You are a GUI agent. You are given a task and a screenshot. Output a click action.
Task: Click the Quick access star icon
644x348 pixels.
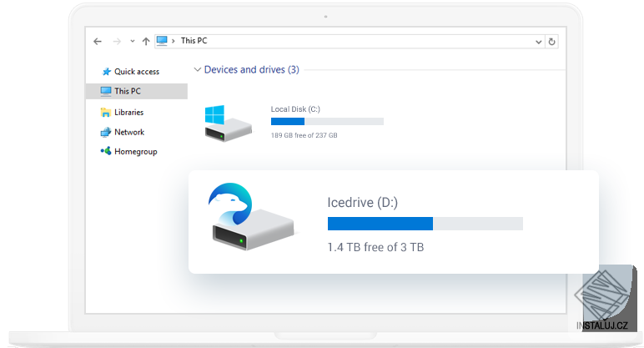pyautogui.click(x=107, y=72)
